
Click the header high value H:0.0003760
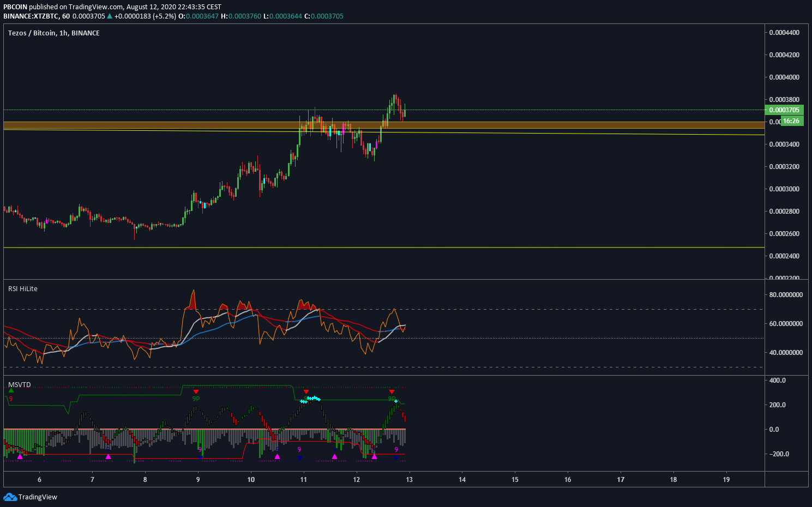tap(240, 16)
